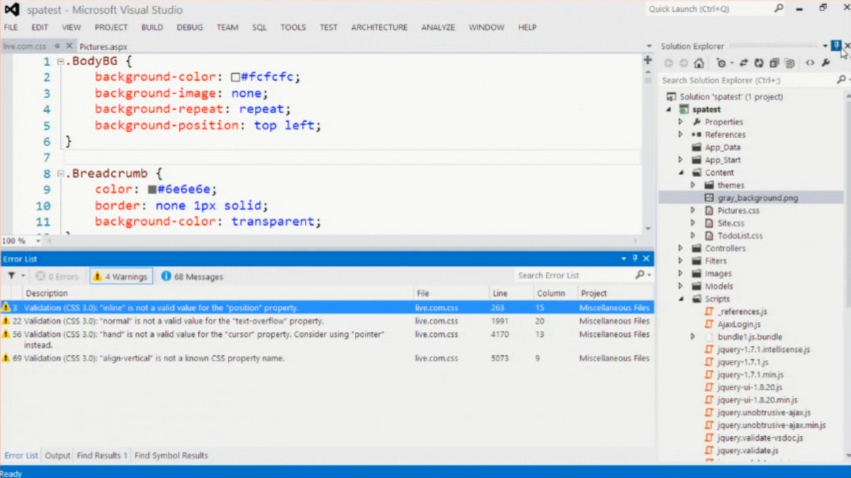Toggle Solution Explorer auto-hide pin
The width and height of the screenshot is (851, 478).
click(x=836, y=46)
